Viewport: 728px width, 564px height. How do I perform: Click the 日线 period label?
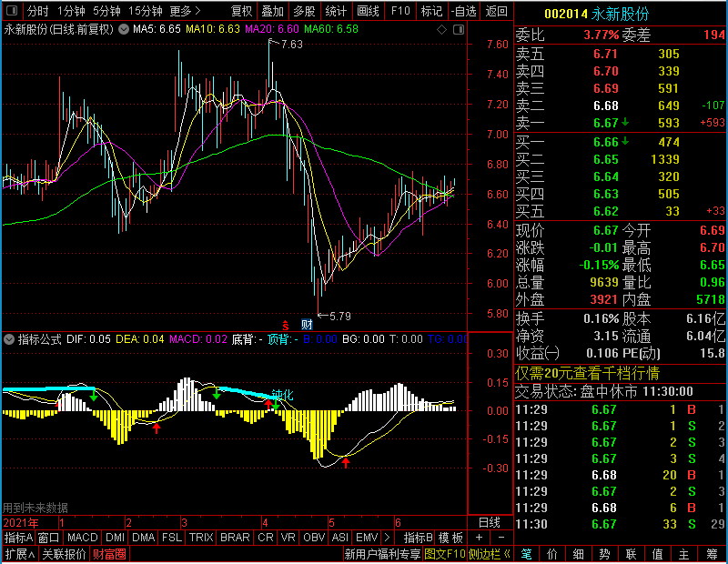(490, 523)
